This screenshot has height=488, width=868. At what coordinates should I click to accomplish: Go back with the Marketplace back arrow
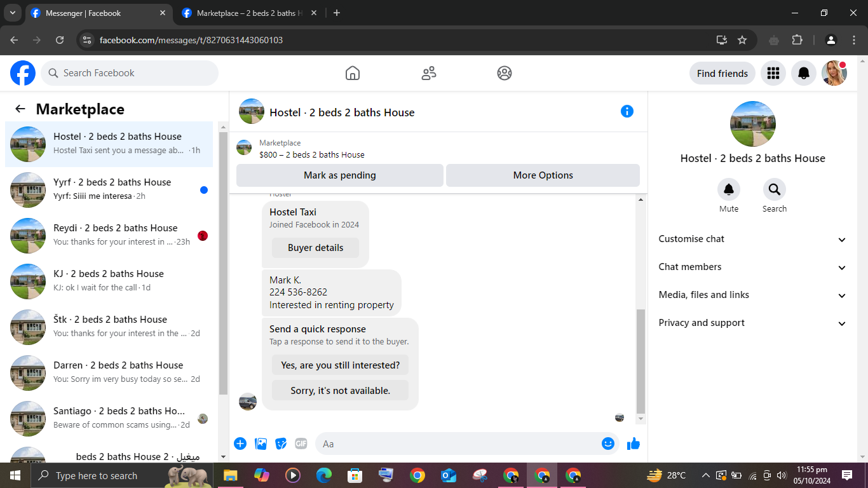(20, 109)
